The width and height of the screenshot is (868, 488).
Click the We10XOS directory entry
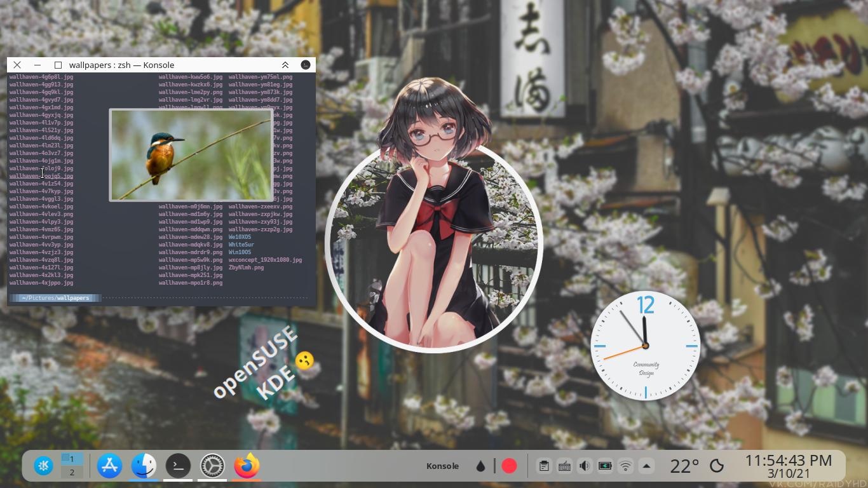click(240, 237)
